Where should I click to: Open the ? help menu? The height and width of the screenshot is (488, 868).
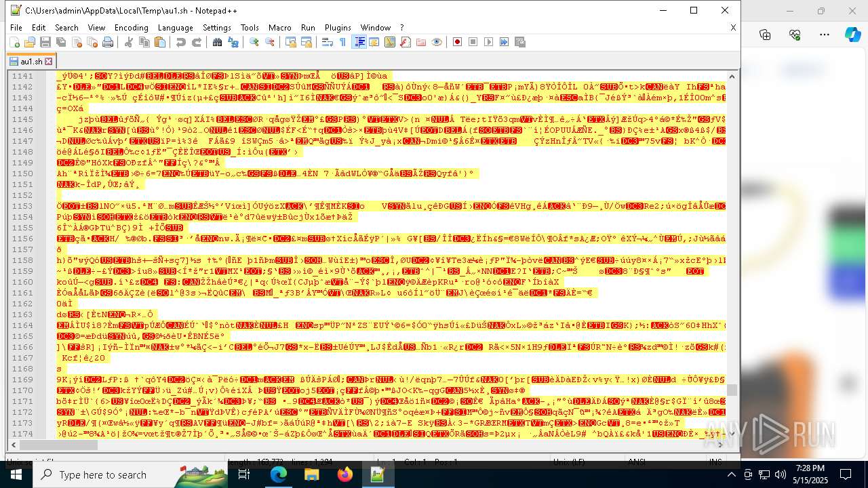401,27
